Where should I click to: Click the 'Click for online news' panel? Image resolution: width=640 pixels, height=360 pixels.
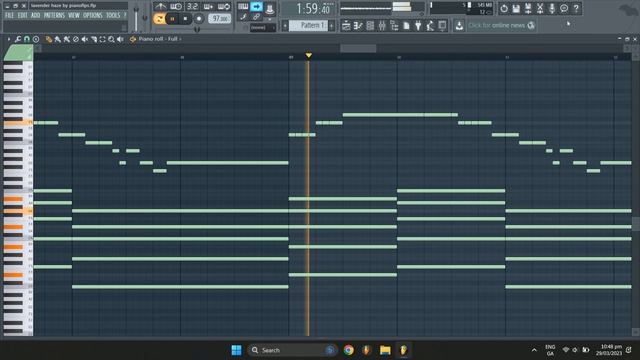(501, 25)
